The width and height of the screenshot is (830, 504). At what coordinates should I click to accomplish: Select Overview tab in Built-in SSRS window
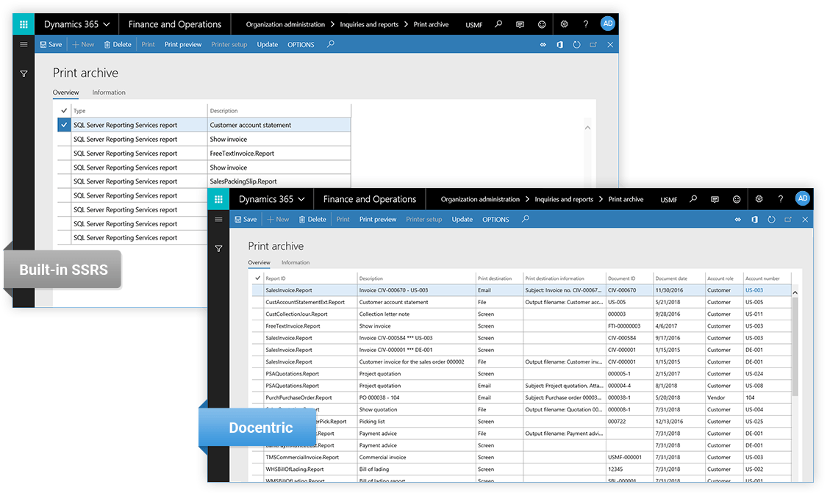65,92
